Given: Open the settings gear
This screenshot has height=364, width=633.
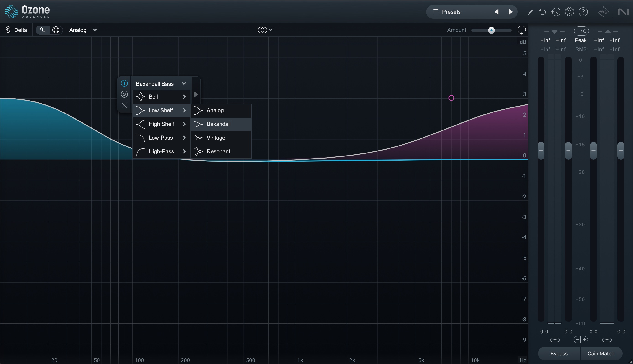Looking at the screenshot, I should pyautogui.click(x=570, y=12).
